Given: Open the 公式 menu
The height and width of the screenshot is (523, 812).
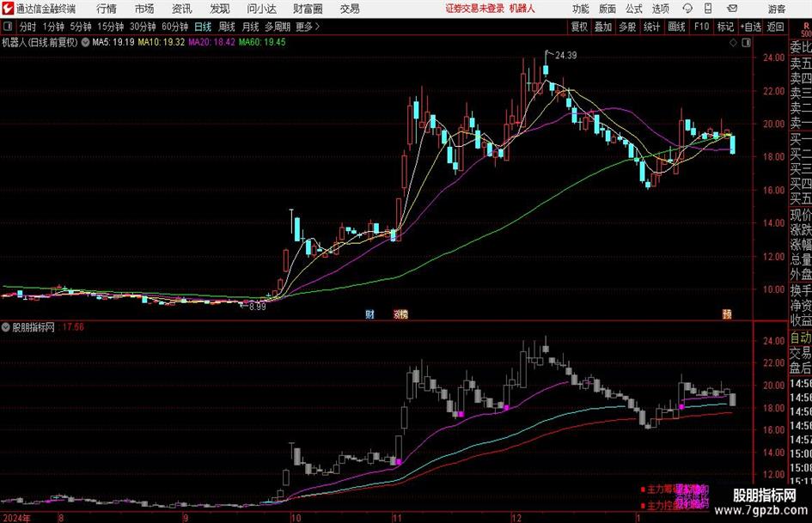Looking at the screenshot, I should 633,9.
